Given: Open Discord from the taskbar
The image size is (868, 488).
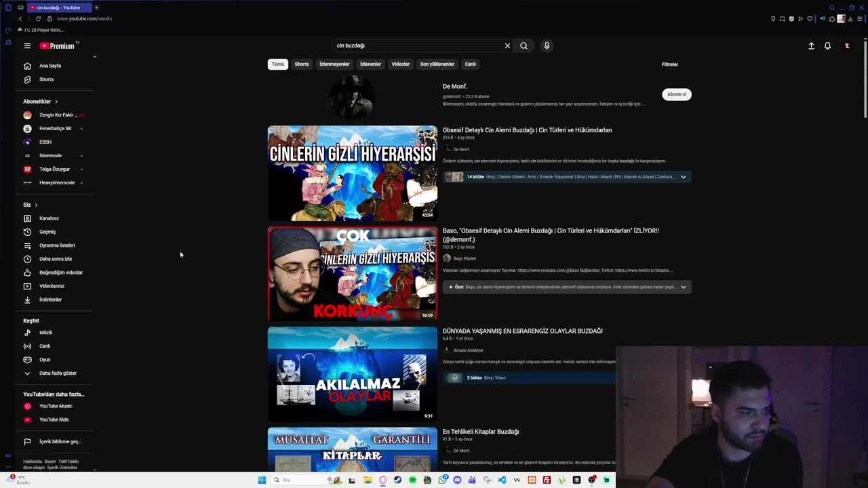Looking at the screenshot, I should [x=457, y=480].
